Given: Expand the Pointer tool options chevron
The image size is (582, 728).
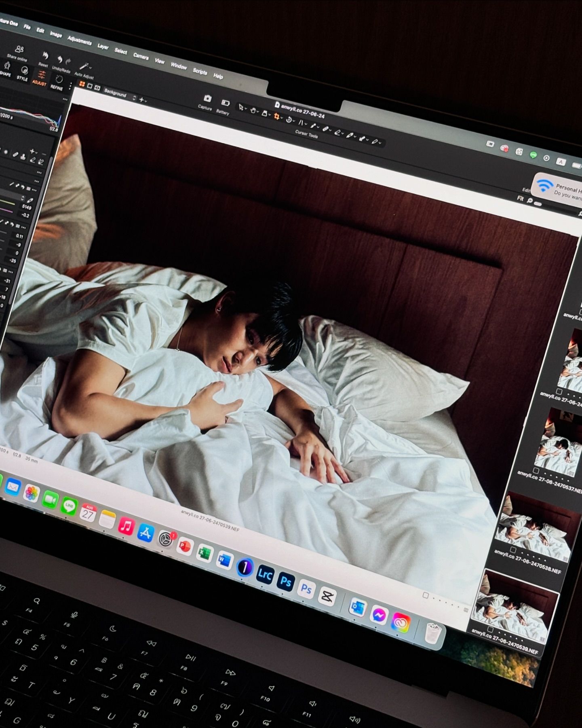Looking at the screenshot, I should coord(246,109).
